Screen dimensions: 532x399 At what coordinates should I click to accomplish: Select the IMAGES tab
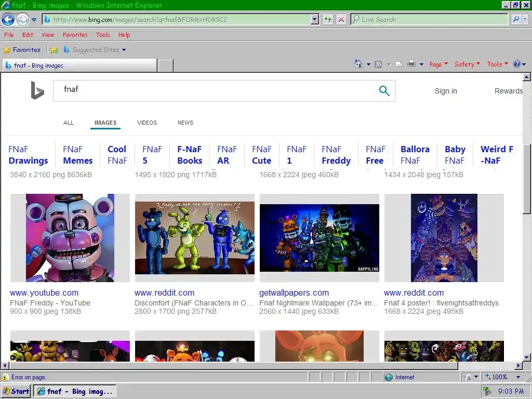coord(105,123)
